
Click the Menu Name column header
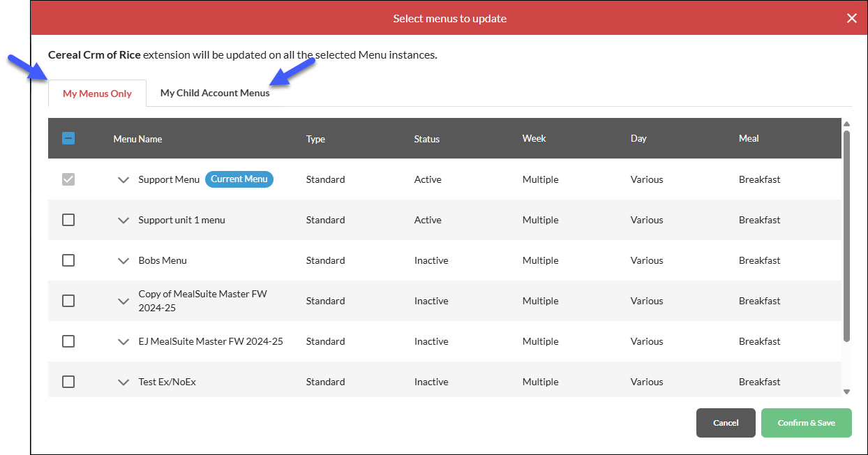click(x=137, y=139)
